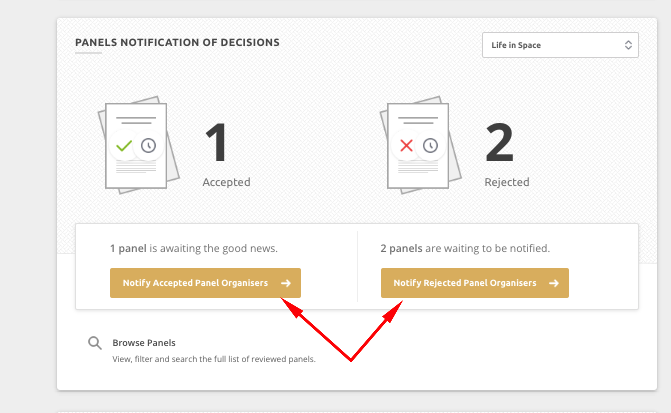The height and width of the screenshot is (413, 671).
Task: Click the rejected panels document illustration
Action: [421, 145]
